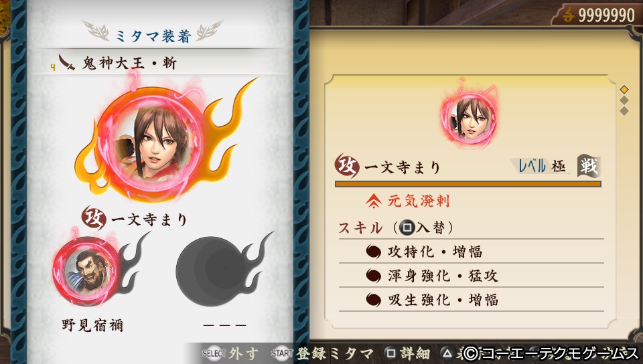Click the 攻 badge in detail panel
Screen dimensions: 643x364
[347, 166]
